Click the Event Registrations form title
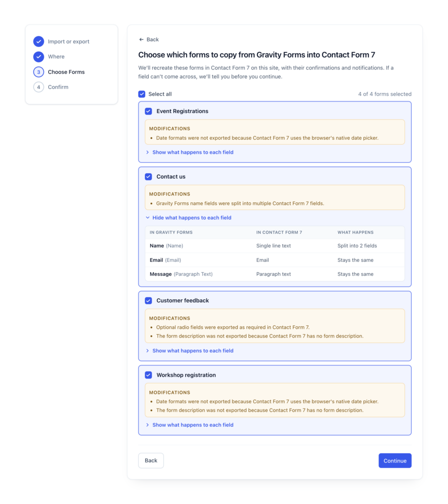Viewport: 448px width, 504px height. [182, 111]
